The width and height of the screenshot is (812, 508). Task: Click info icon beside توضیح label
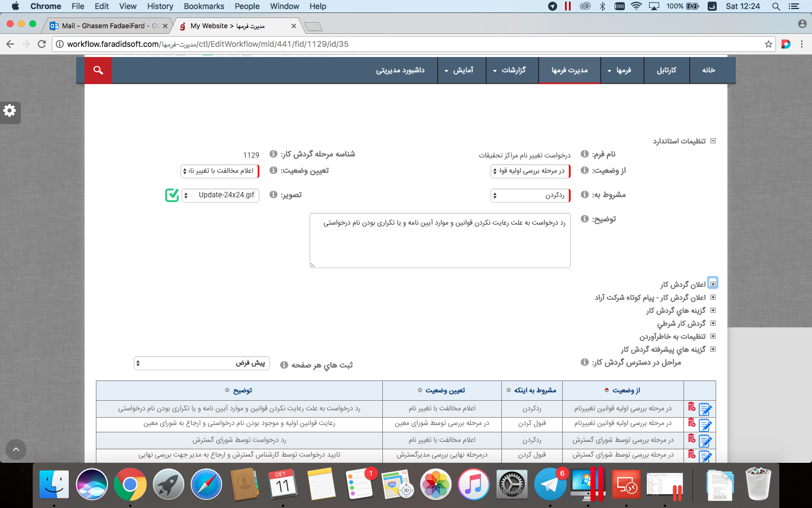pyautogui.click(x=585, y=219)
